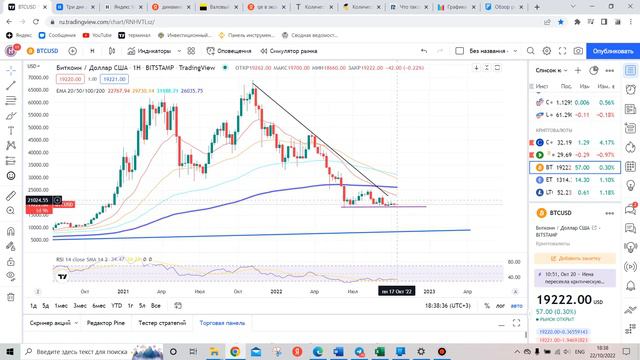The width and height of the screenshot is (640, 360).
Task: Select the ruler measure tool
Action: coord(11,196)
